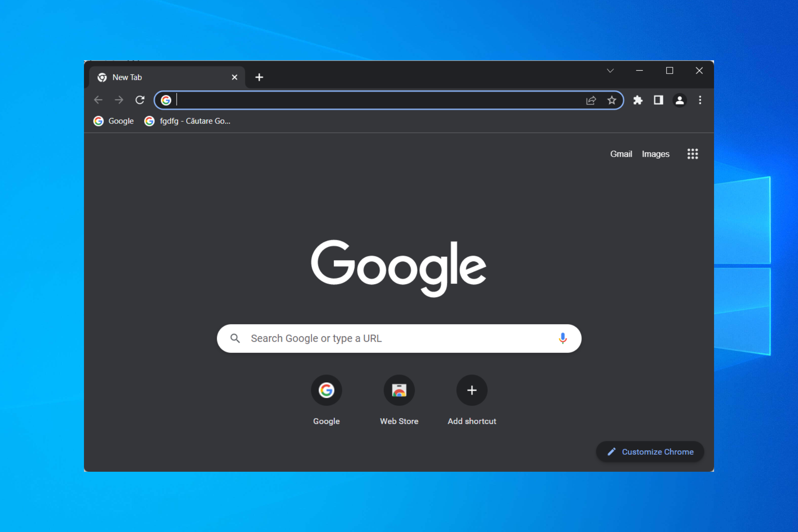798x532 pixels.
Task: Open the Google apps grid
Action: click(692, 154)
